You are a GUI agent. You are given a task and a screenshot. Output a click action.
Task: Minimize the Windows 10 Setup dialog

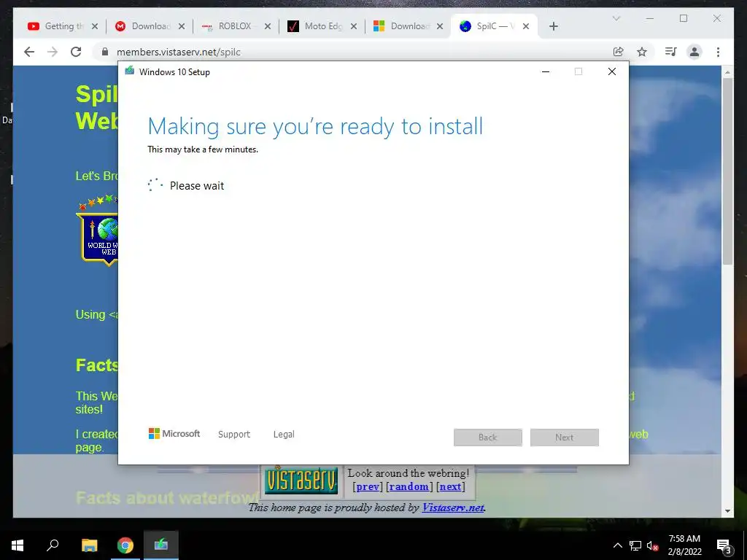click(546, 72)
